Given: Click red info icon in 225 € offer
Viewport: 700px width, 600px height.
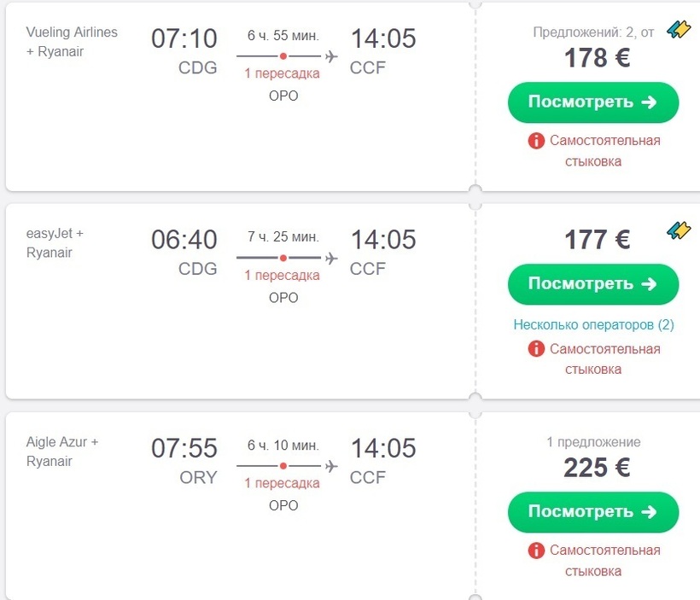Looking at the screenshot, I should tap(536, 550).
